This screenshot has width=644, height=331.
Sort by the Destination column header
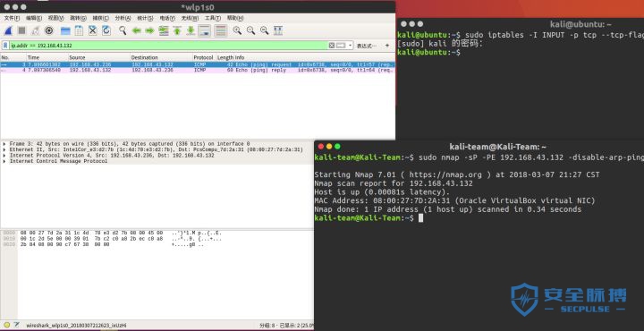coord(161,57)
